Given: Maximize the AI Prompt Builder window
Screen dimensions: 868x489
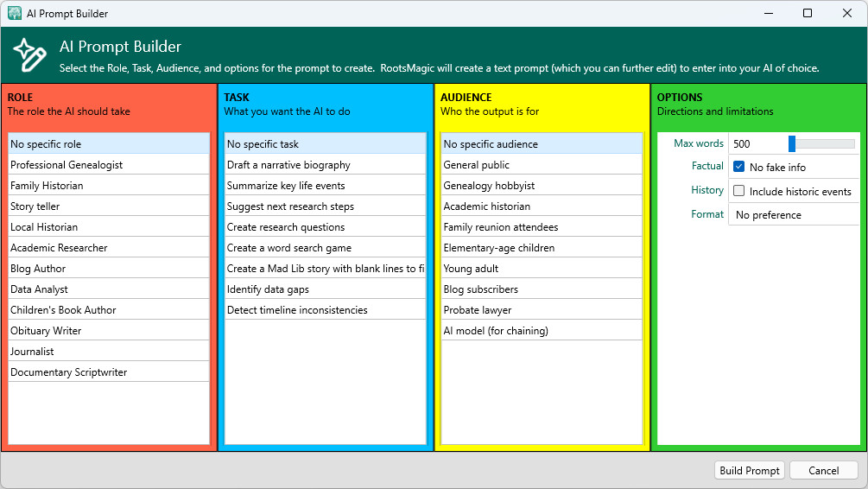Looking at the screenshot, I should [807, 14].
